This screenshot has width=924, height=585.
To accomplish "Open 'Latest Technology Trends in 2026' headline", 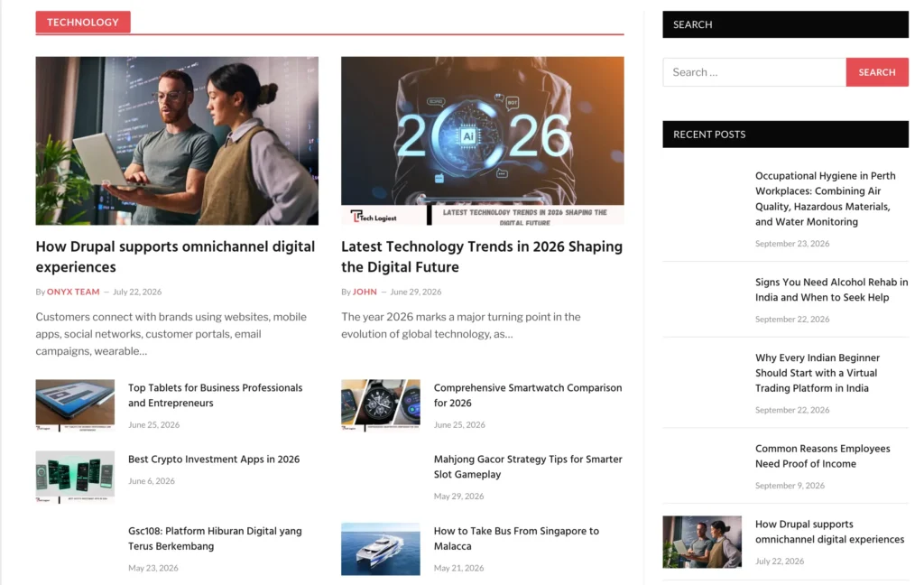I will click(482, 256).
